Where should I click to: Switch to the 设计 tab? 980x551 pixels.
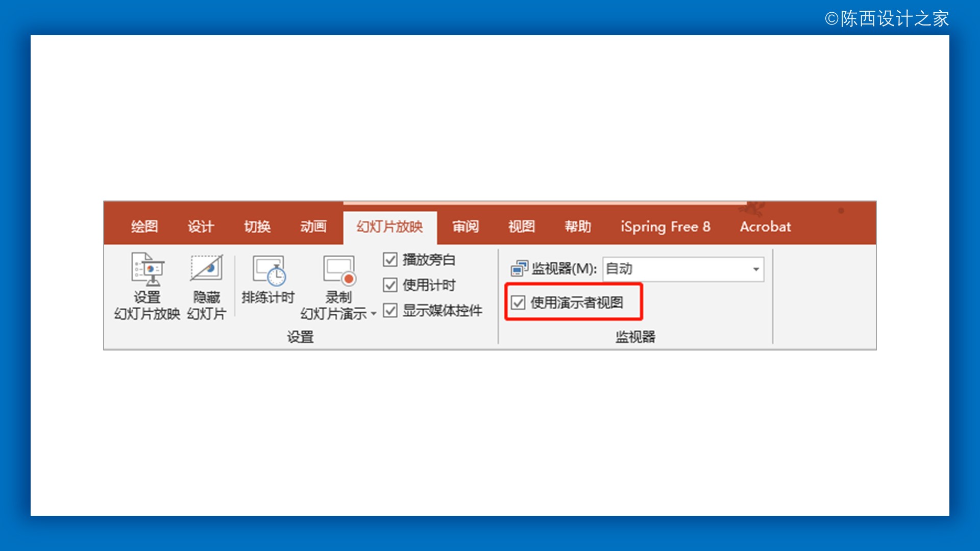click(x=201, y=227)
